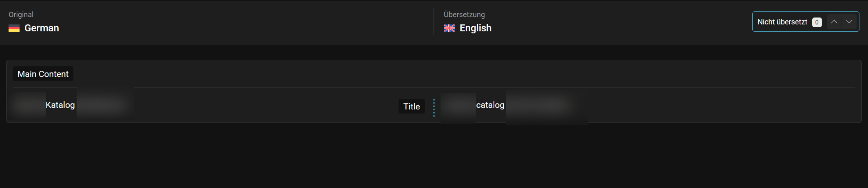Select the Nicht übersetzt filter label

click(782, 22)
